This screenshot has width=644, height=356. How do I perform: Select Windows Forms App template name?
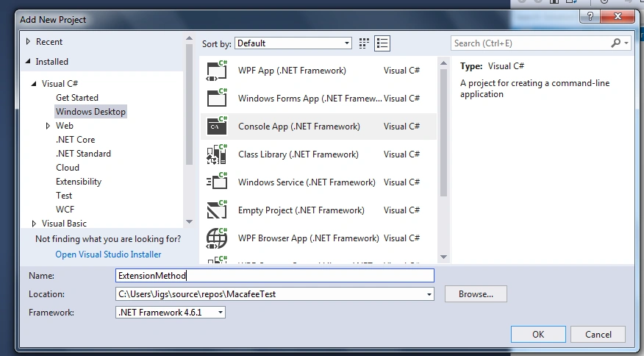(x=310, y=99)
